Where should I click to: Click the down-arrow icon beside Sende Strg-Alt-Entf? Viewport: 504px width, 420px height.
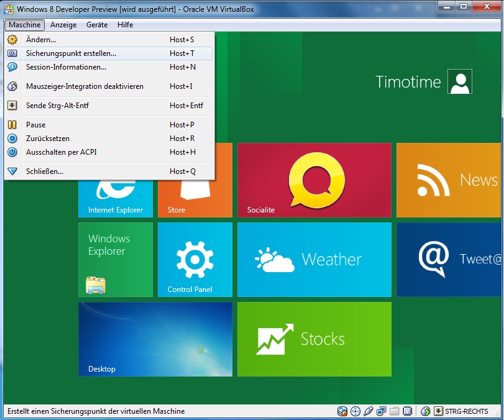click(x=12, y=106)
